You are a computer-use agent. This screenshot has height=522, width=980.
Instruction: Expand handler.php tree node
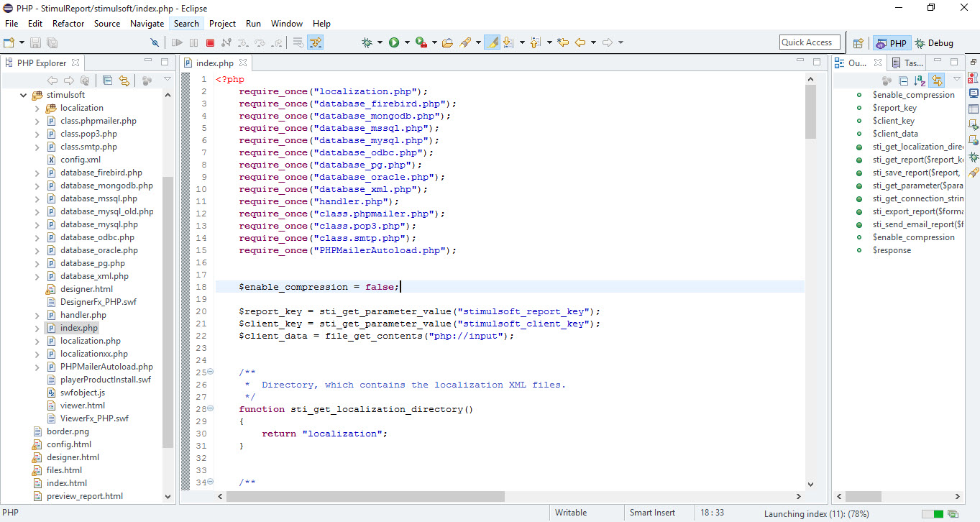(37, 315)
